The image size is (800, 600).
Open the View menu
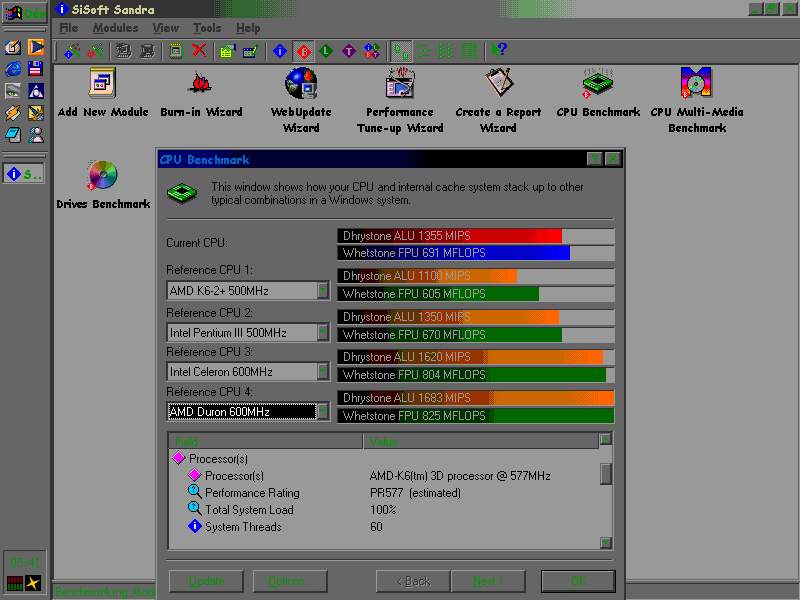(x=166, y=28)
